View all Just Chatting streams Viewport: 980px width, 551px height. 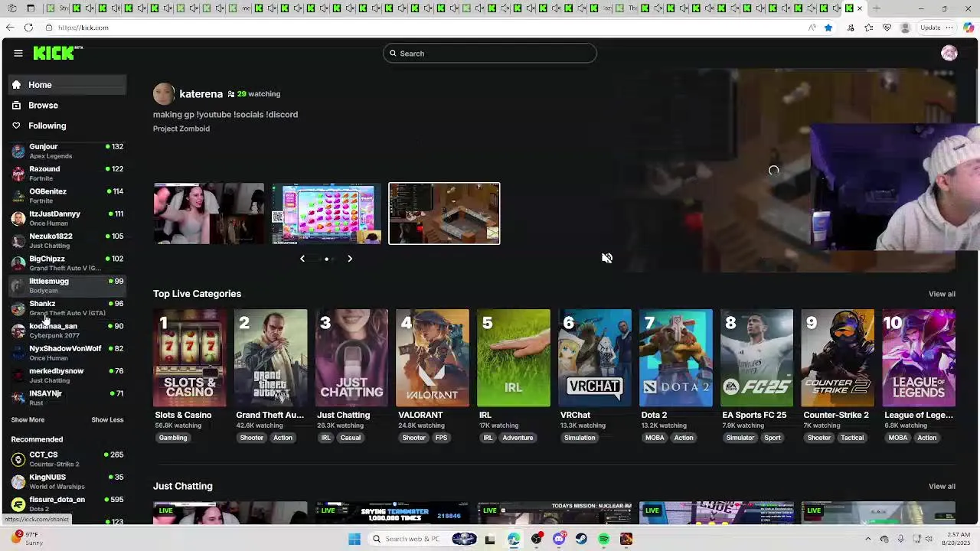(x=942, y=486)
